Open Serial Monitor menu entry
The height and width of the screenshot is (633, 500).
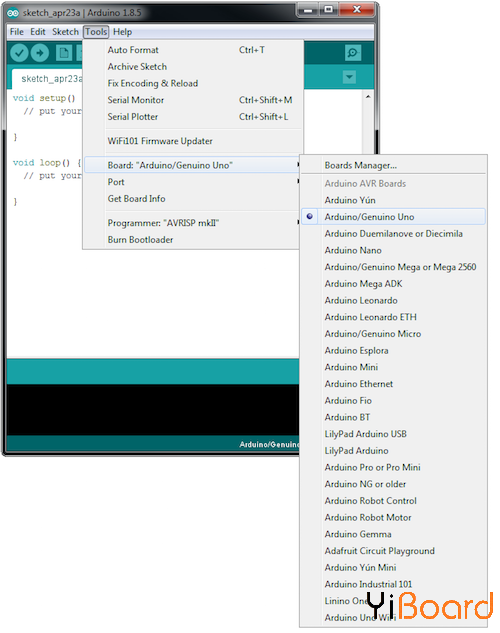(193, 100)
